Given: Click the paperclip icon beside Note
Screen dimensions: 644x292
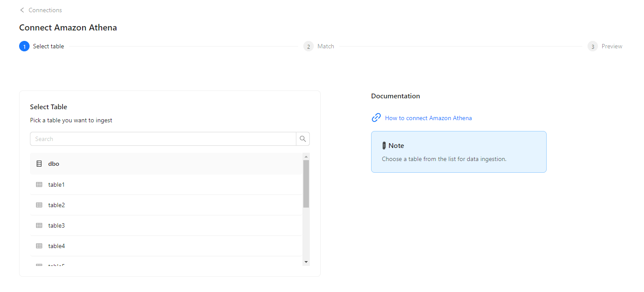Looking at the screenshot, I should coord(384,146).
